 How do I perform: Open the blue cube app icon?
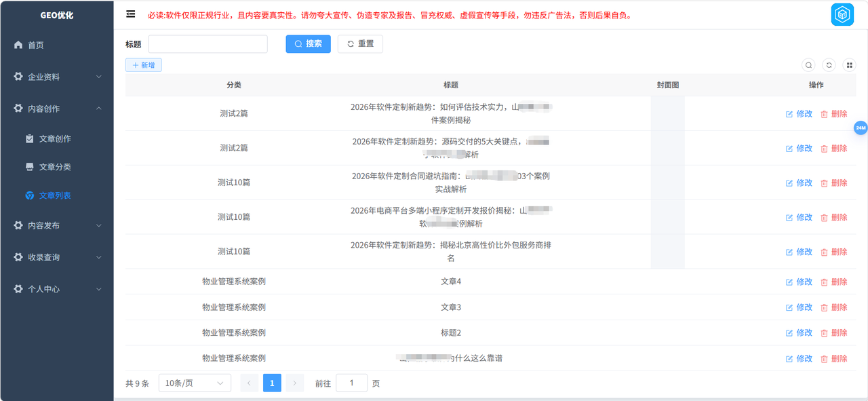(x=842, y=14)
